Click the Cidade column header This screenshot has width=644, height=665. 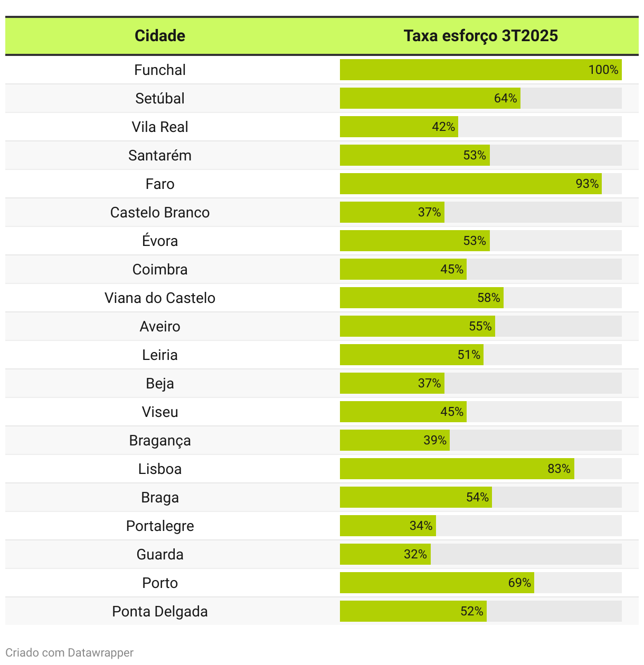[160, 35]
